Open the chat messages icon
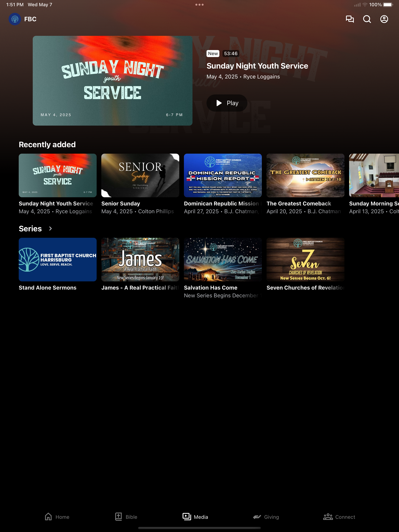 point(350,19)
